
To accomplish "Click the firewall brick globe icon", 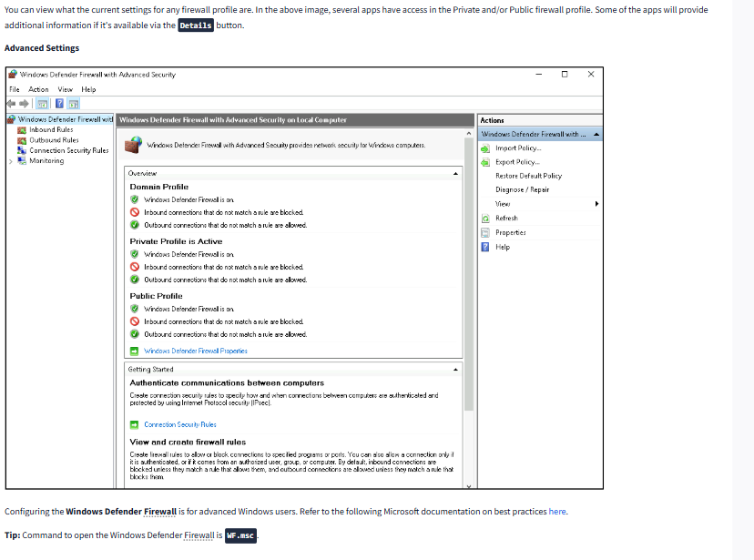I will [x=133, y=145].
